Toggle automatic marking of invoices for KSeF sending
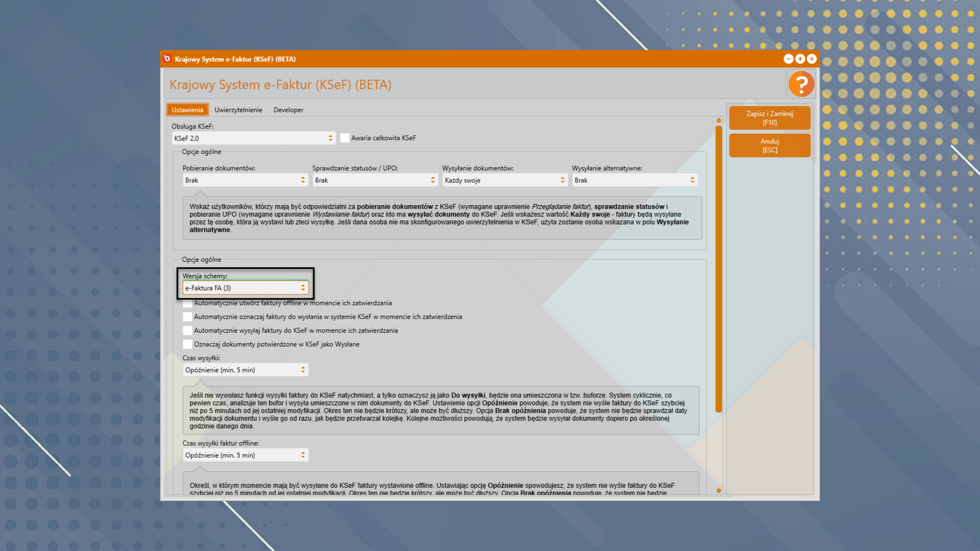 point(188,317)
